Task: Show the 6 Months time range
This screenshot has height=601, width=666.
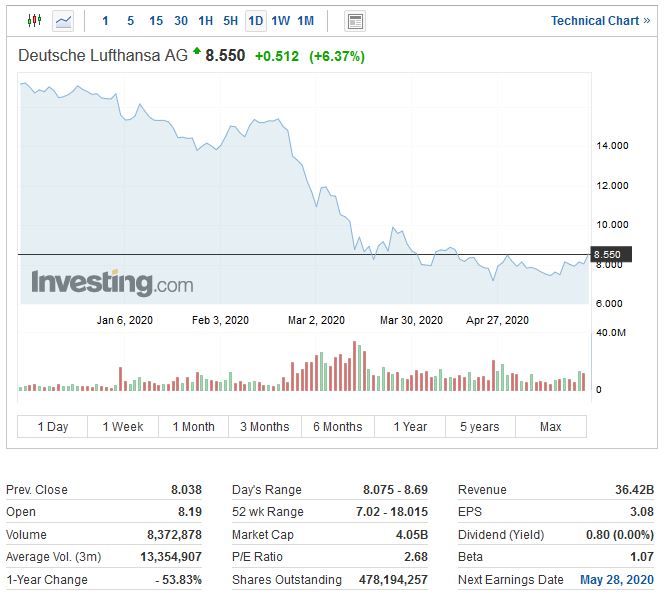Action: pos(338,426)
